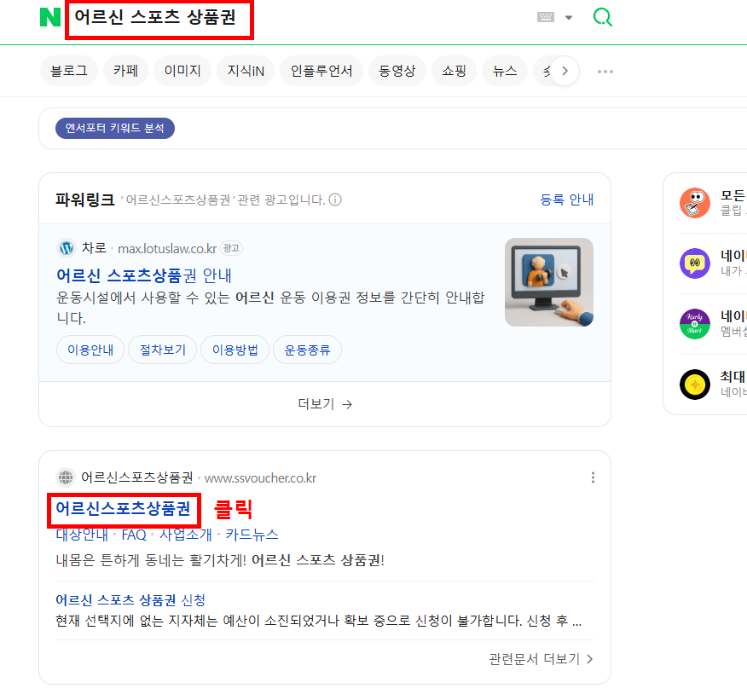The width and height of the screenshot is (747, 700).
Task: Click the orange character icon in sidebar
Action: click(x=695, y=203)
